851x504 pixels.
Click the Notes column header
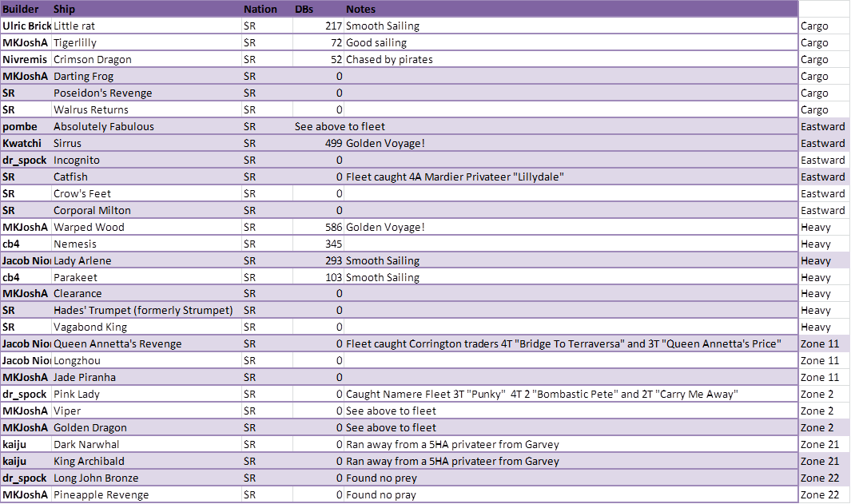[360, 9]
